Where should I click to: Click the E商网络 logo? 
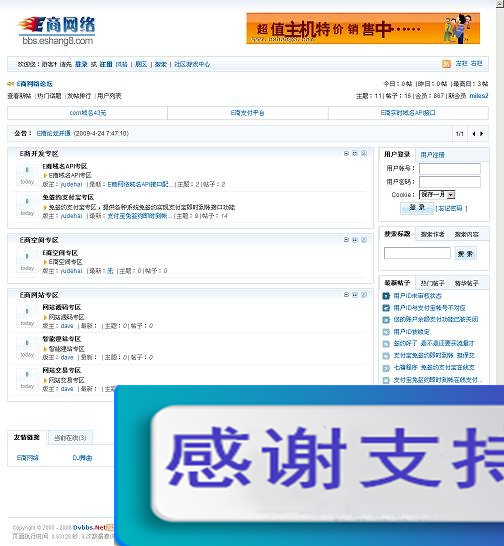57,31
